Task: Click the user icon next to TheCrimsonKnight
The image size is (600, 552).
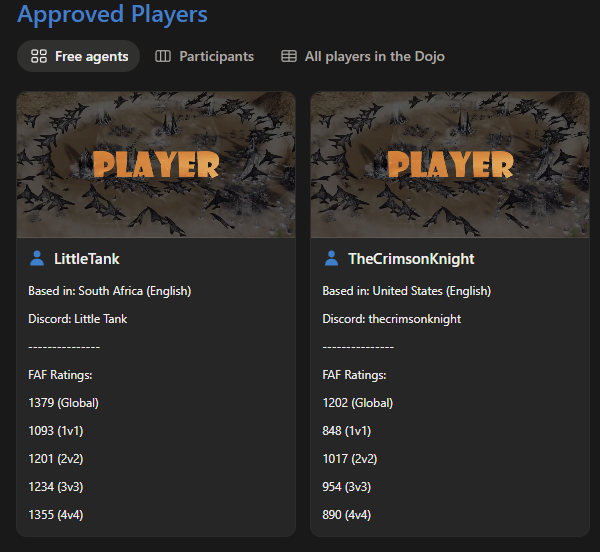Action: click(x=331, y=259)
